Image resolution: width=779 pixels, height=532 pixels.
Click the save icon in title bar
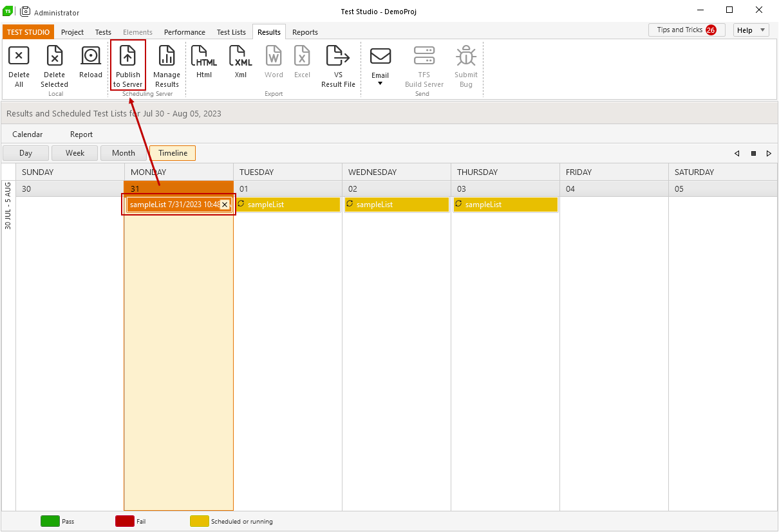point(25,11)
